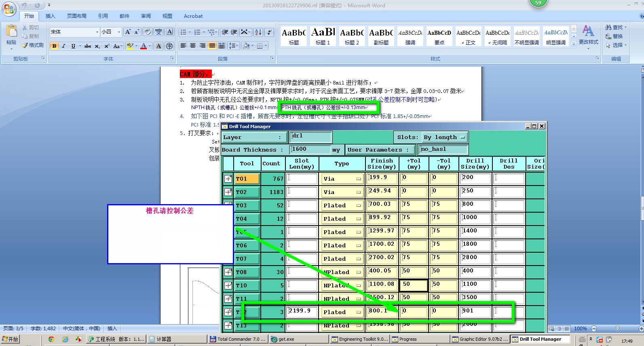Align text left icon
Viewport: 644px width, 346px height.
[183, 46]
